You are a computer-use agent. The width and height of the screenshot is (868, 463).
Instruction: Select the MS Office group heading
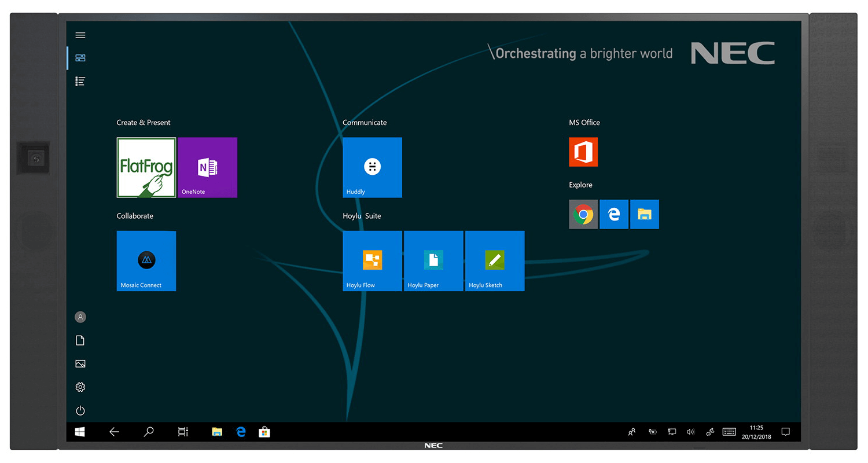coord(584,123)
